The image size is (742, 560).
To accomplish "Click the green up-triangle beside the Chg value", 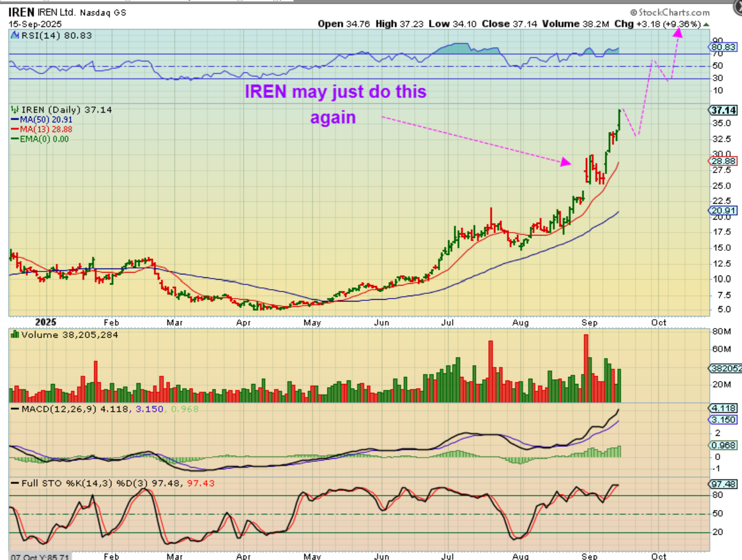I will 707,25.
